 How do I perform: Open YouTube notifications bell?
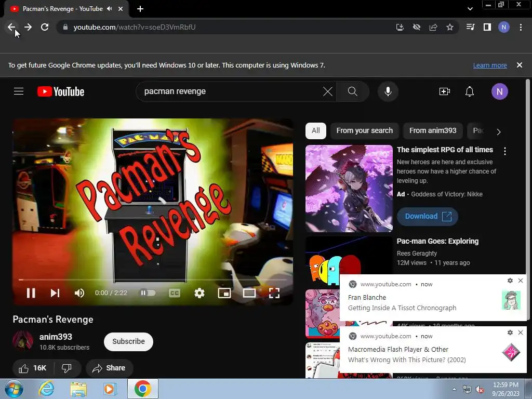470,91
